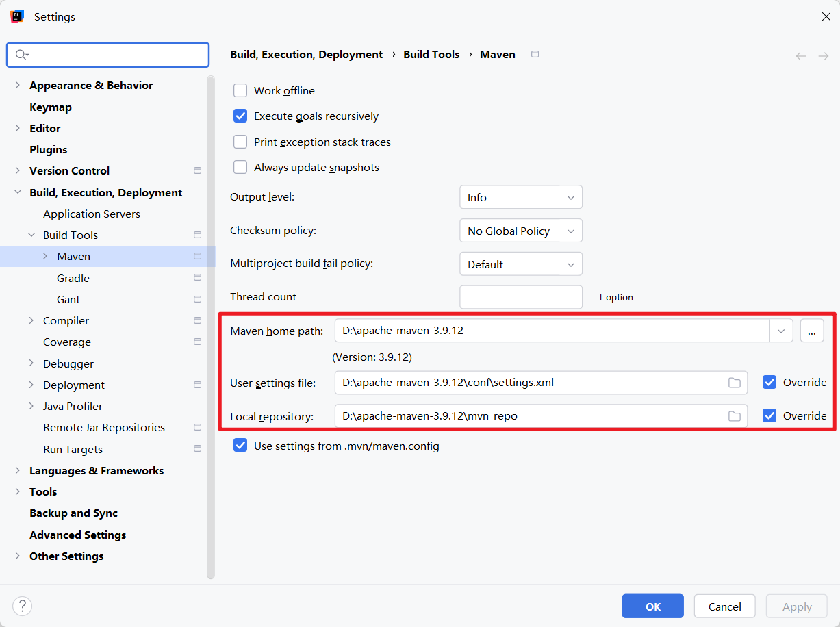Click the OK button
This screenshot has height=627, width=840.
(x=653, y=606)
